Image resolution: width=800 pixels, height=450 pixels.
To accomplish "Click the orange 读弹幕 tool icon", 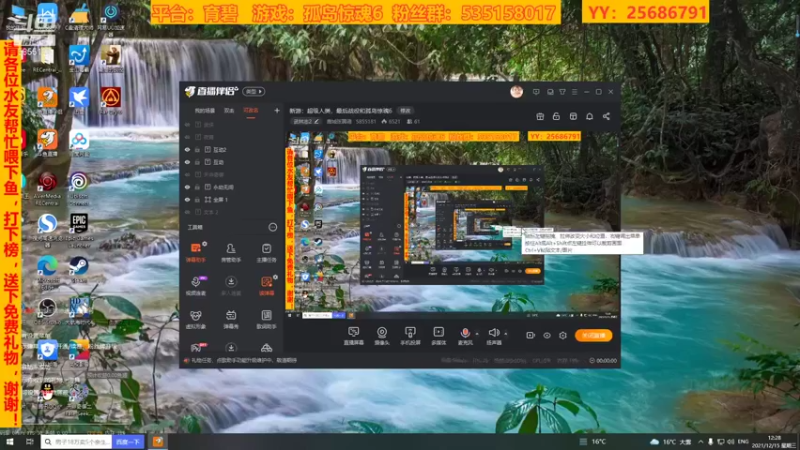I will pos(266,286).
